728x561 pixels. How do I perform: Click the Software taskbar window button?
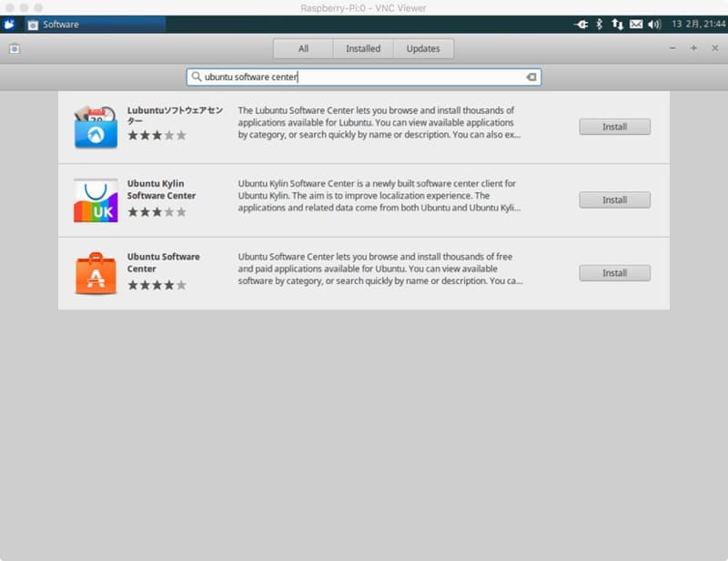(96, 25)
